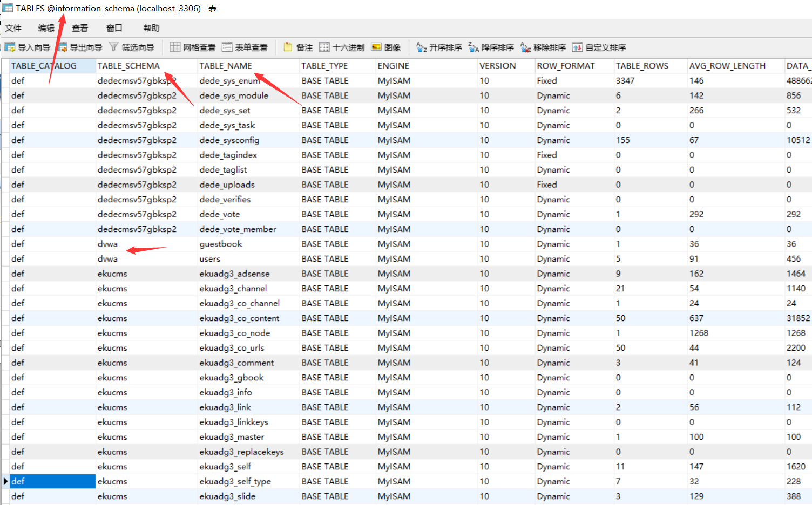Select the ekuadg3_co_node cell
Image resolution: width=812 pixels, height=505 pixels.
(249, 333)
